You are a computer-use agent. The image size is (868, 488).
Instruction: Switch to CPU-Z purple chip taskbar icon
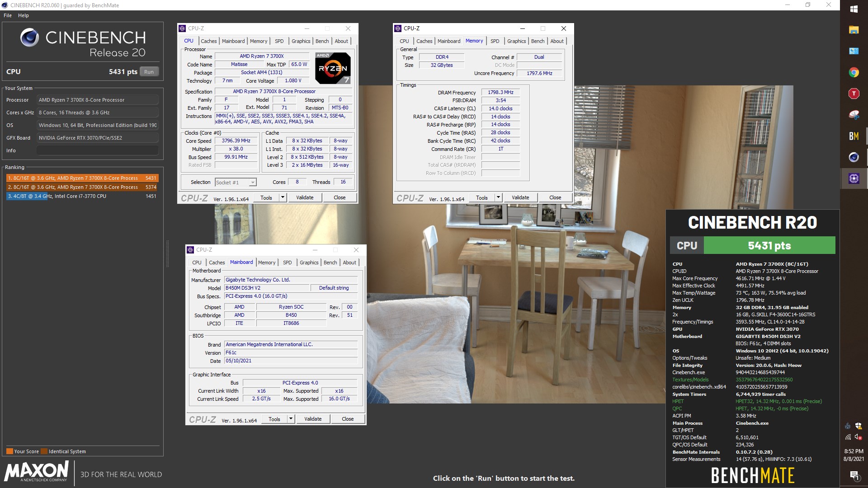tap(854, 178)
